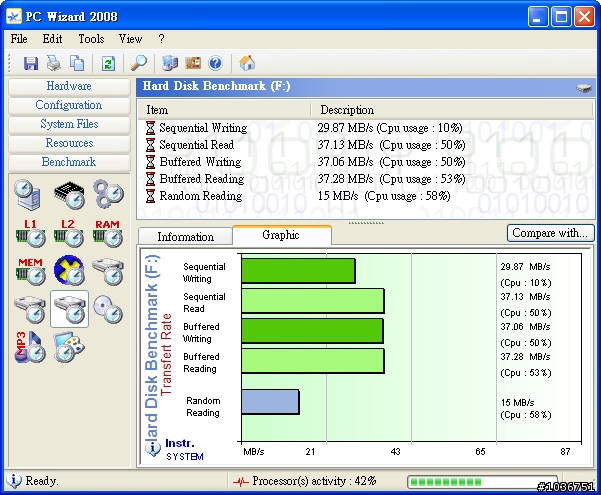Select the Sequential Read row
Image resolution: width=601 pixels, height=495 pixels.
pos(365,145)
